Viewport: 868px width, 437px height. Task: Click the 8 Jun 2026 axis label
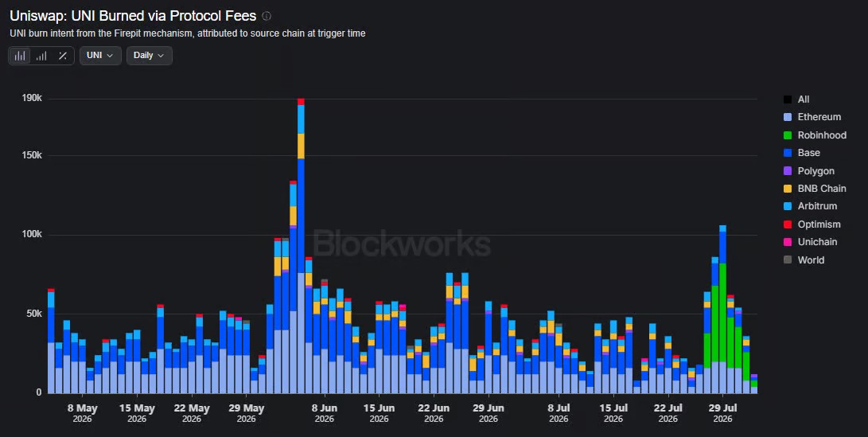pyautogui.click(x=325, y=412)
